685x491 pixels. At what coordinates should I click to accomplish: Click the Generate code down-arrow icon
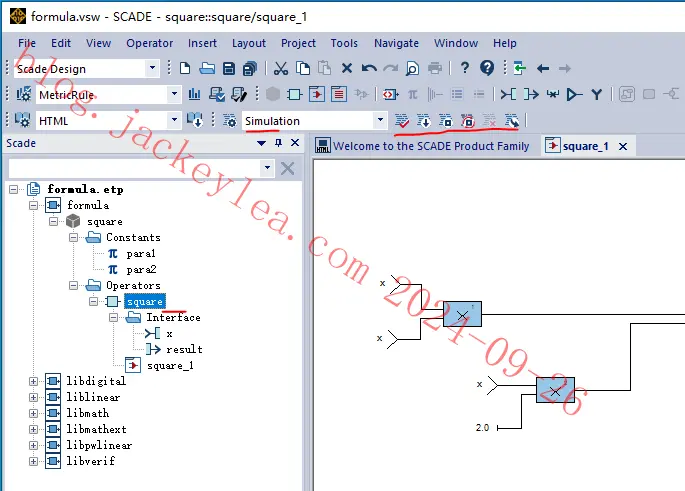(x=423, y=121)
